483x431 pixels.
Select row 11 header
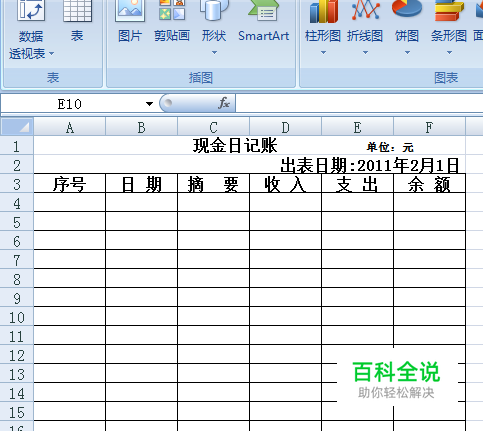pyautogui.click(x=17, y=336)
